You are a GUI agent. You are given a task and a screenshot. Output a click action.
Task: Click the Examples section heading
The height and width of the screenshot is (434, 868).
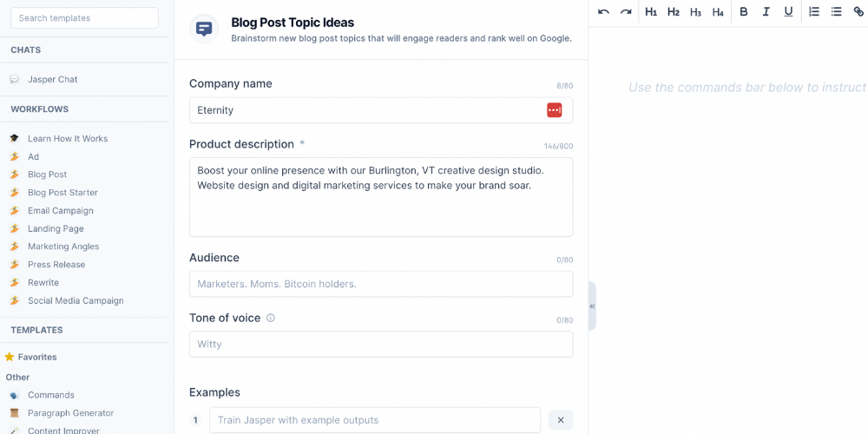(x=214, y=392)
